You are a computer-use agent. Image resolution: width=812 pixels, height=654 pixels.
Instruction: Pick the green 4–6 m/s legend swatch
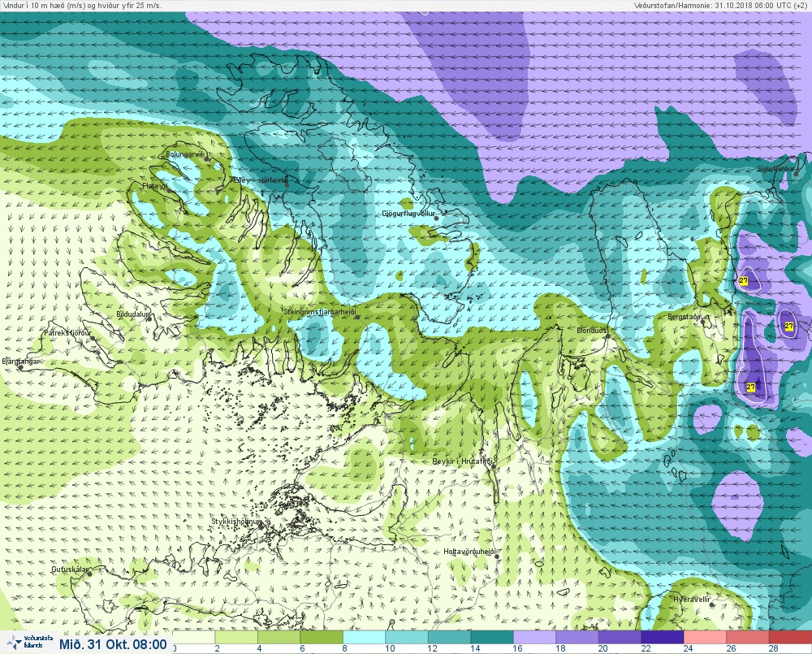(279, 637)
